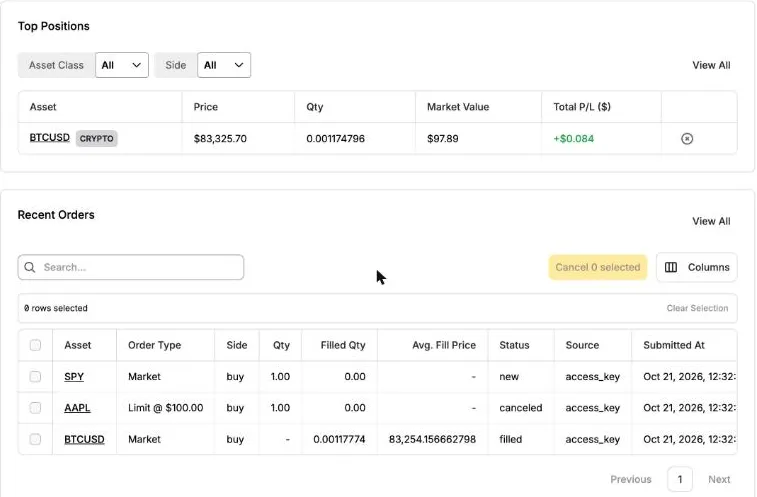
Task: Open the Columns chooser button
Action: pyautogui.click(x=697, y=267)
